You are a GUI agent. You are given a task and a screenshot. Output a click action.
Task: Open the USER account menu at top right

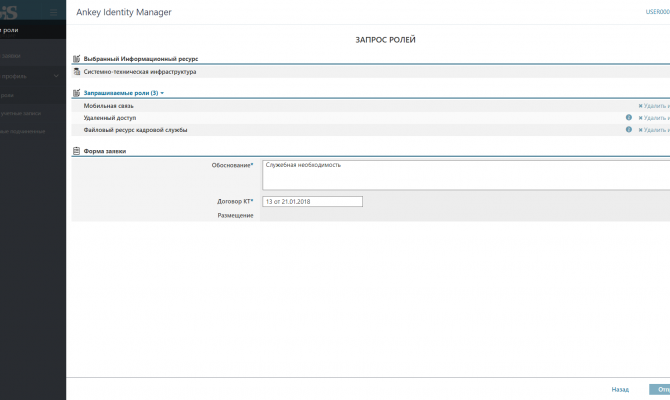[656, 11]
